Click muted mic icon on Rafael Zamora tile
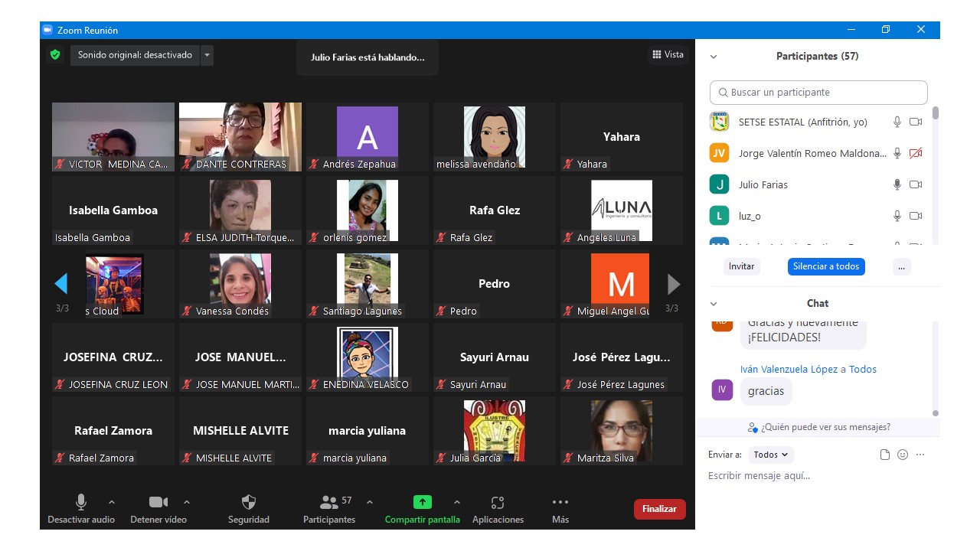The height and width of the screenshot is (551, 980). tap(60, 458)
